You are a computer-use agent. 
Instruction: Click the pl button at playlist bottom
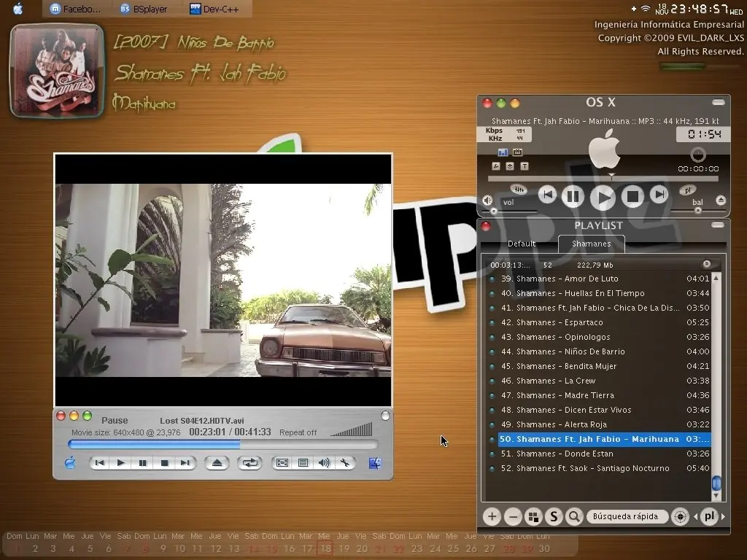coord(709,516)
